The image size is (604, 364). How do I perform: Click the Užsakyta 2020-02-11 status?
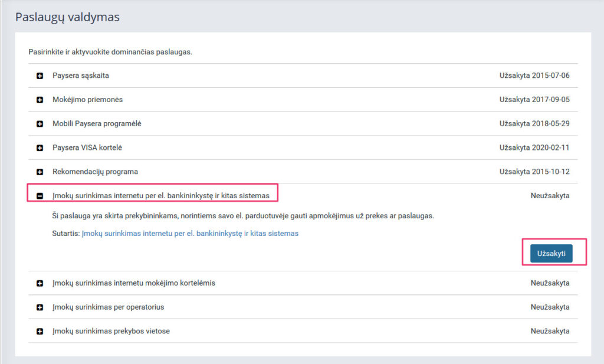tap(534, 147)
